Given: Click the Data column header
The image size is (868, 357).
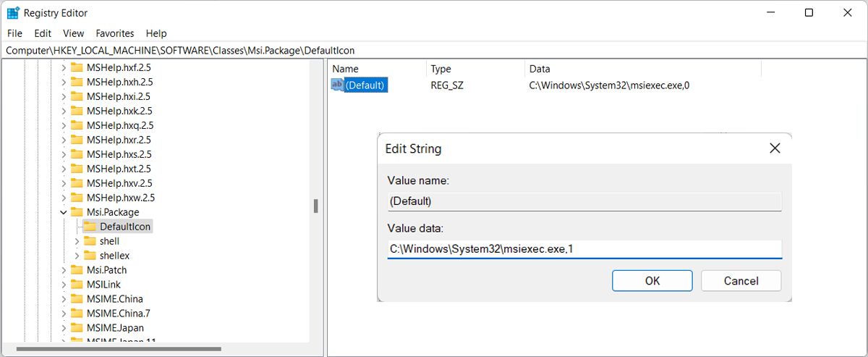Looking at the screenshot, I should pos(540,69).
